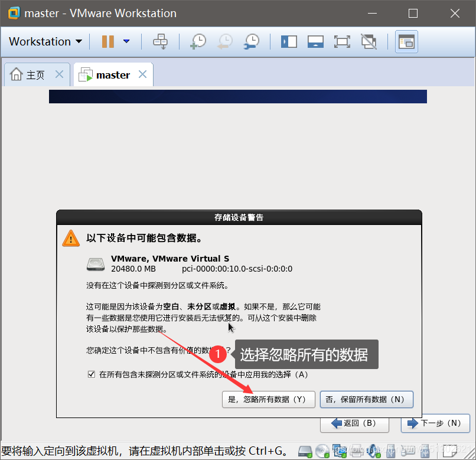Viewport: 476px width, 460px height.
Task: Click the VMware Workstation title bar logo
Action: point(14,13)
